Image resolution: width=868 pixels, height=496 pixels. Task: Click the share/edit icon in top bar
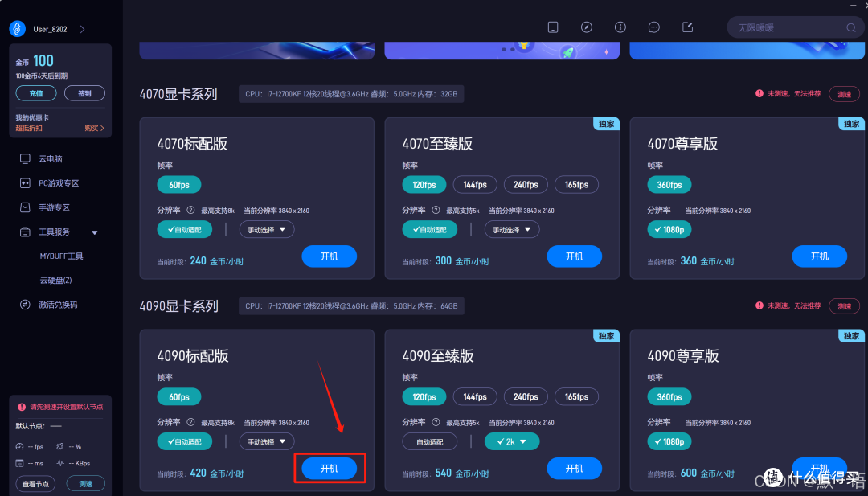(687, 27)
